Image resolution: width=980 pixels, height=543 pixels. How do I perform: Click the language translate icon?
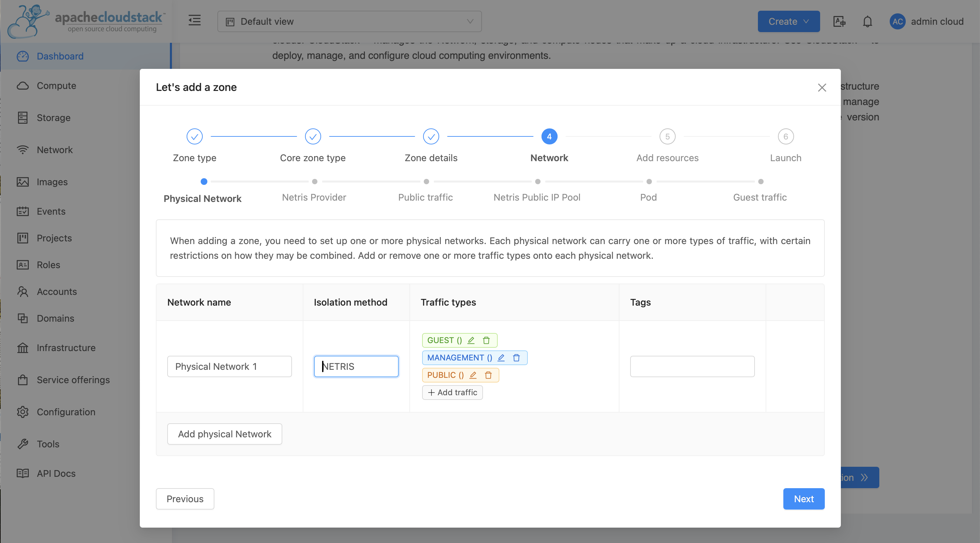coord(839,22)
